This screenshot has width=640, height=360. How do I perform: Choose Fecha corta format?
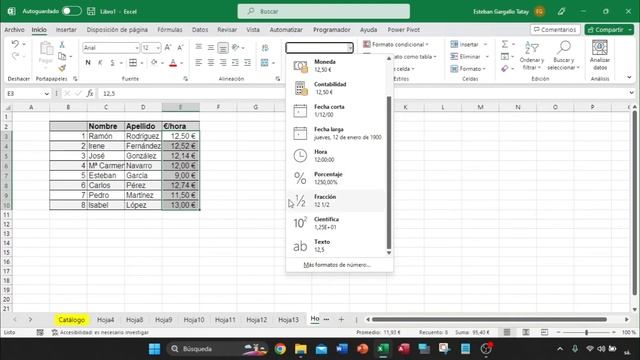pos(336,111)
